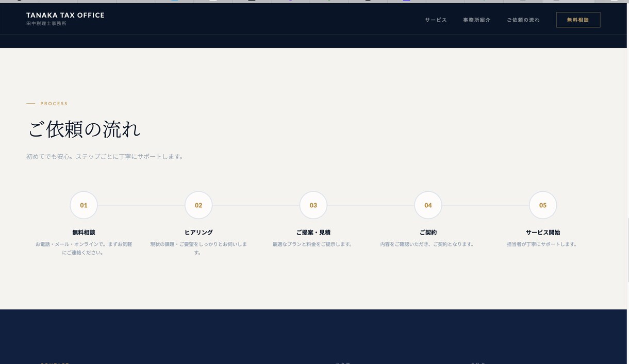Viewport: 629px width, 364px height.
Task: Click the 初めてでも安心 subtitle text
Action: [x=106, y=156]
